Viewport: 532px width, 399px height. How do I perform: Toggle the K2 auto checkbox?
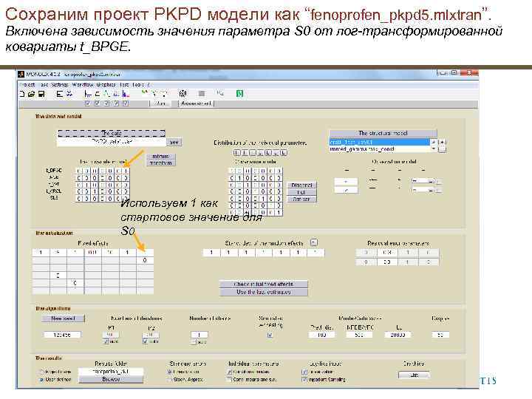146,341
